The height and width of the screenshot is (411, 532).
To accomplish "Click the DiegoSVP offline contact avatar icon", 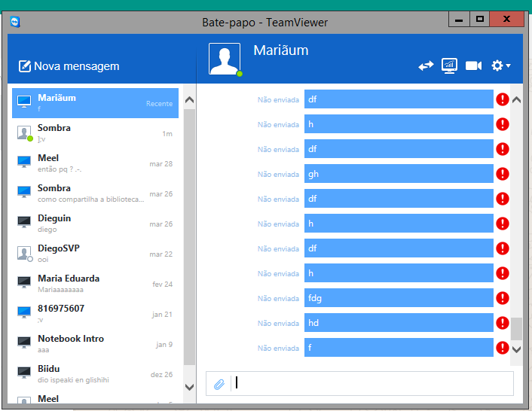I will 25,254.
